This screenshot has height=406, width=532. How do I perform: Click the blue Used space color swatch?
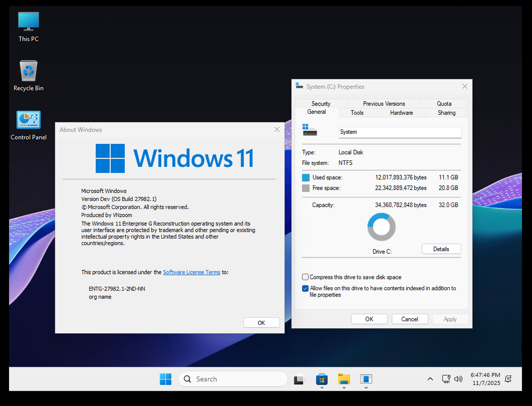point(306,178)
